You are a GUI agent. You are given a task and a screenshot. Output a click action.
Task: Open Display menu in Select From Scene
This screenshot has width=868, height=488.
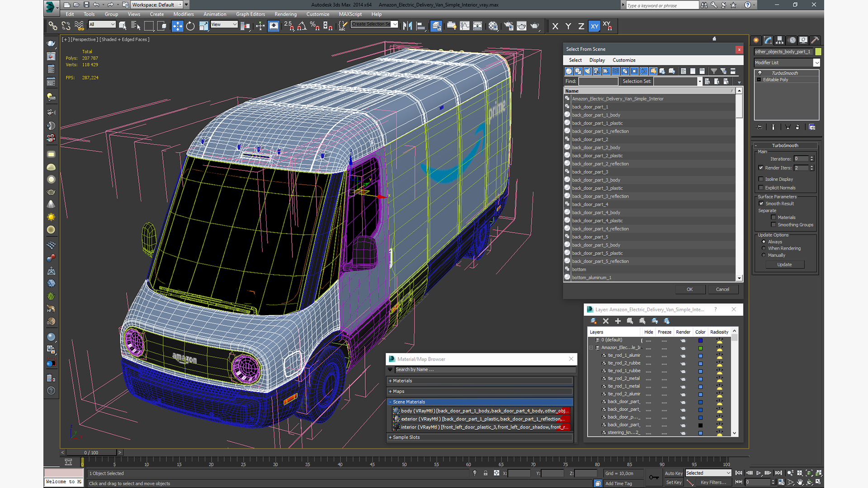[x=597, y=60]
